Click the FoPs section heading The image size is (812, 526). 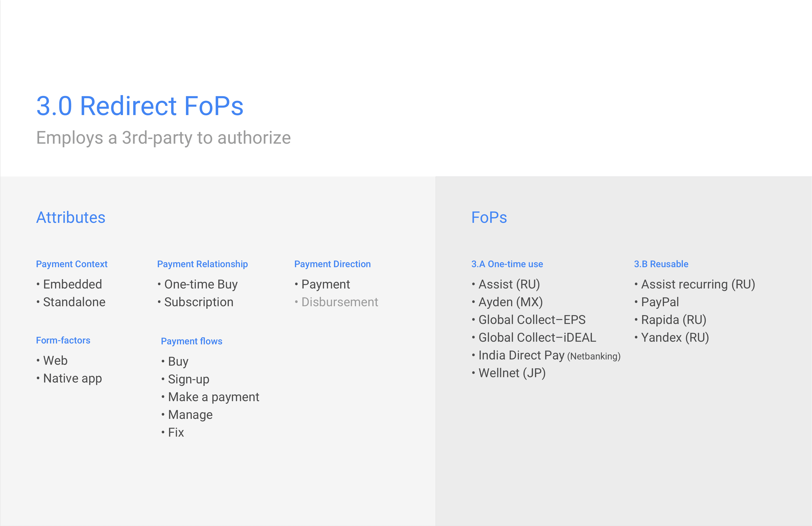pyautogui.click(x=489, y=218)
